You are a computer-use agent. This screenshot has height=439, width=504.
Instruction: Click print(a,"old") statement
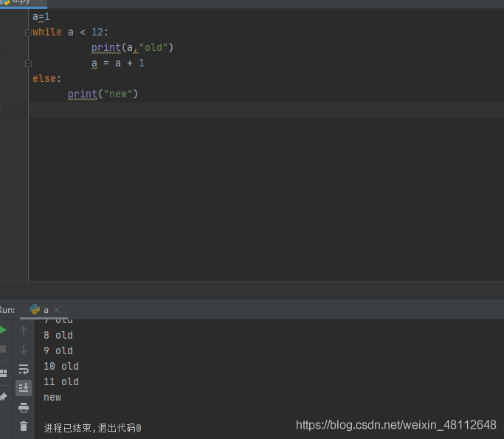(x=132, y=47)
